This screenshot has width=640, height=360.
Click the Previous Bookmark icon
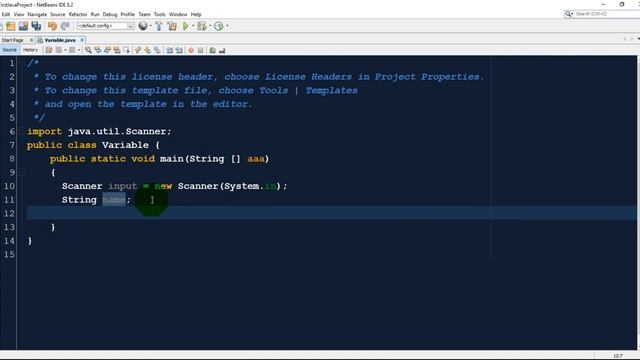(x=138, y=50)
